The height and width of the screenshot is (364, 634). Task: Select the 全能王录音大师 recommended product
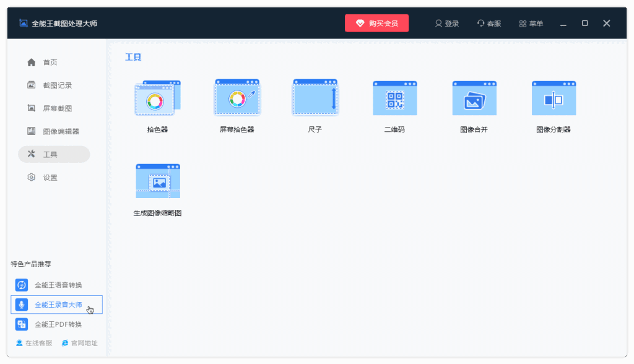[x=54, y=305]
